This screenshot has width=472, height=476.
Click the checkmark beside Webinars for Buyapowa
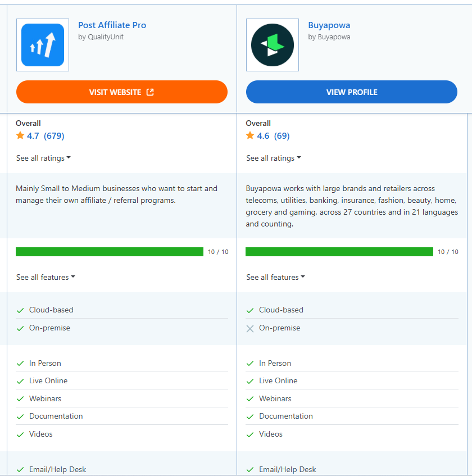[x=249, y=398]
